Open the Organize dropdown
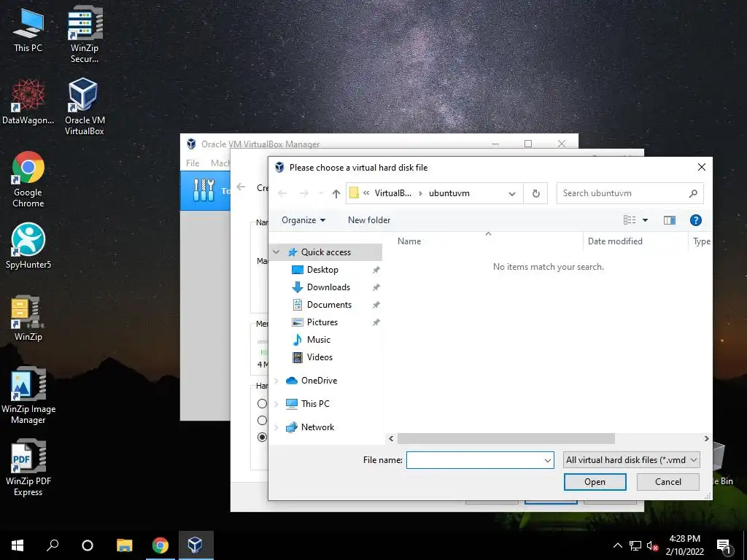Image resolution: width=747 pixels, height=560 pixels. [303, 220]
